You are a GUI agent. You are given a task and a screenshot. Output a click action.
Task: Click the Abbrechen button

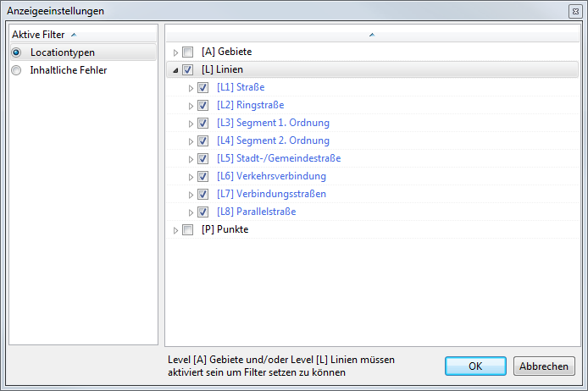pos(544,366)
